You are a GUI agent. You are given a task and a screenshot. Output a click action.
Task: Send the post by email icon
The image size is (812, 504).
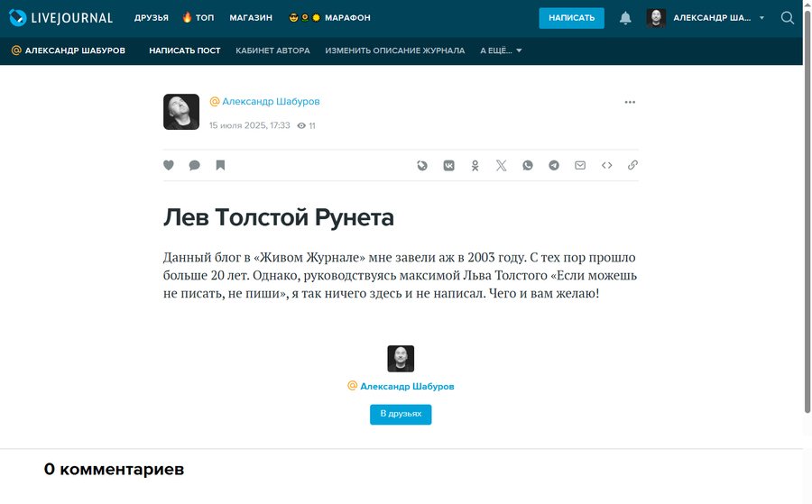tap(580, 165)
